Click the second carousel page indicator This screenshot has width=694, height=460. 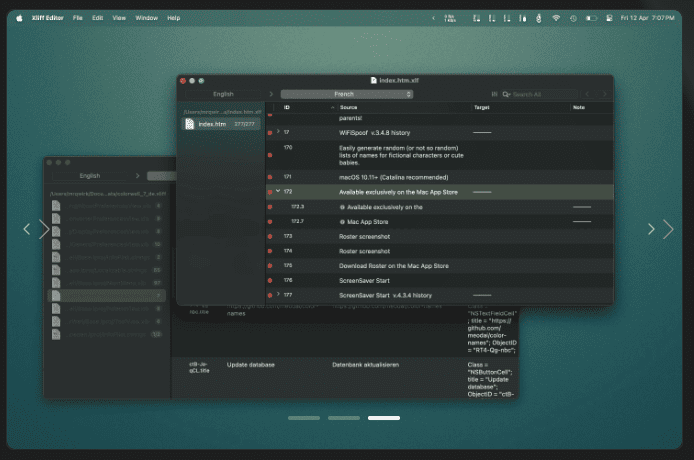point(344,418)
